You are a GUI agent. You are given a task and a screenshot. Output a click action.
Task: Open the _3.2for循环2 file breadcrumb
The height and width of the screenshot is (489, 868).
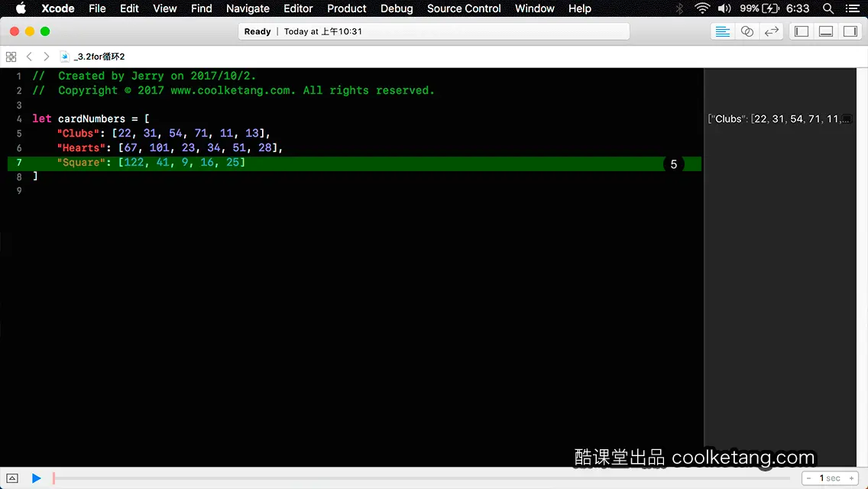pyautogui.click(x=93, y=57)
